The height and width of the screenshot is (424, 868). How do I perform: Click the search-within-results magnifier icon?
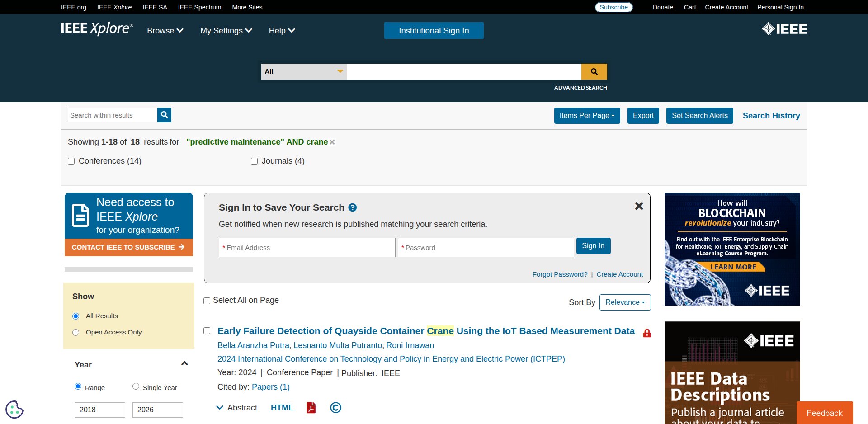[x=164, y=115]
